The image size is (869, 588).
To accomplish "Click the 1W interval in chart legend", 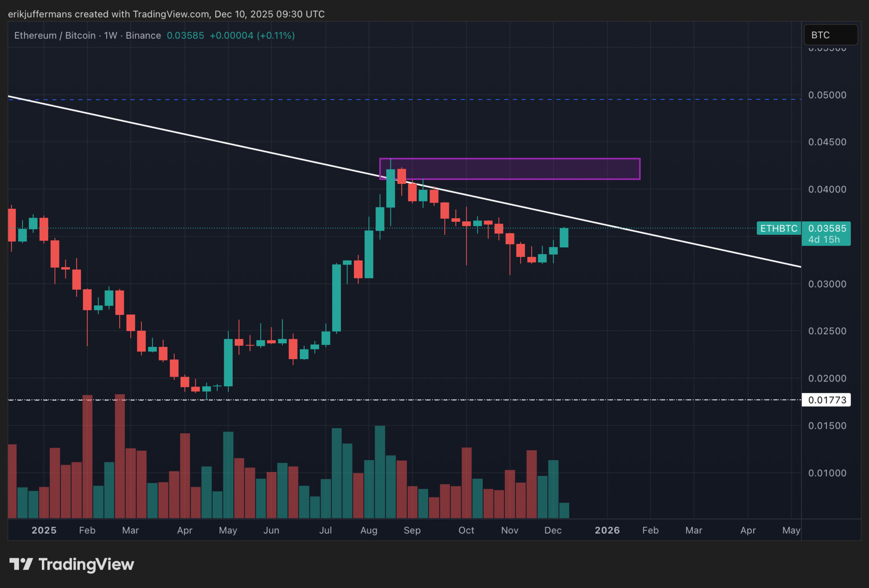I will pyautogui.click(x=110, y=36).
